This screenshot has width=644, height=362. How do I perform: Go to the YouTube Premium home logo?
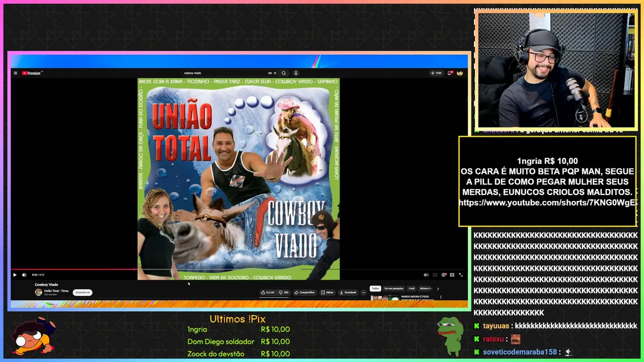[31, 73]
